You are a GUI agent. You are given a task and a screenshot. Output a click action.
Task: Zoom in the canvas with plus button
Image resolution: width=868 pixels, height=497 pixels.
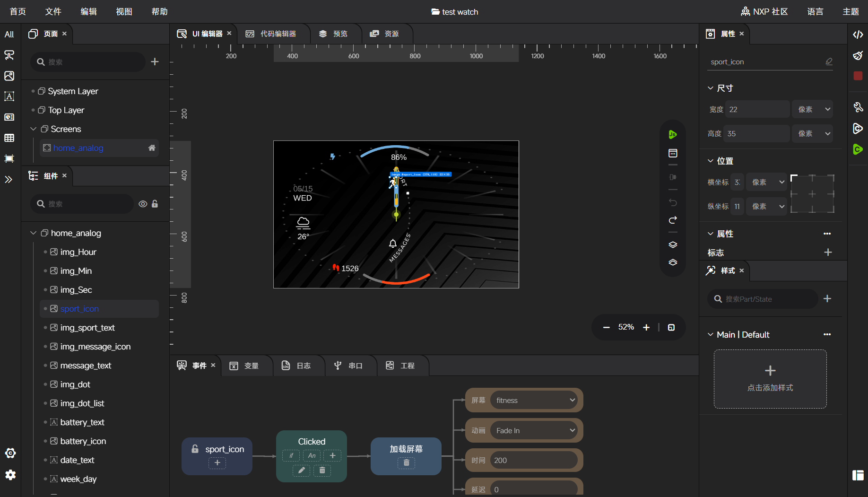[646, 327]
